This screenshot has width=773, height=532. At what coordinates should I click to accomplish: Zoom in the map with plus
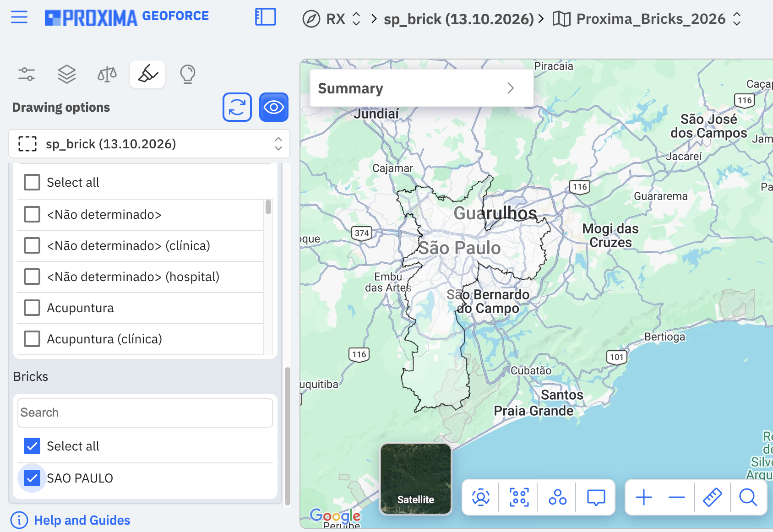pyautogui.click(x=644, y=497)
